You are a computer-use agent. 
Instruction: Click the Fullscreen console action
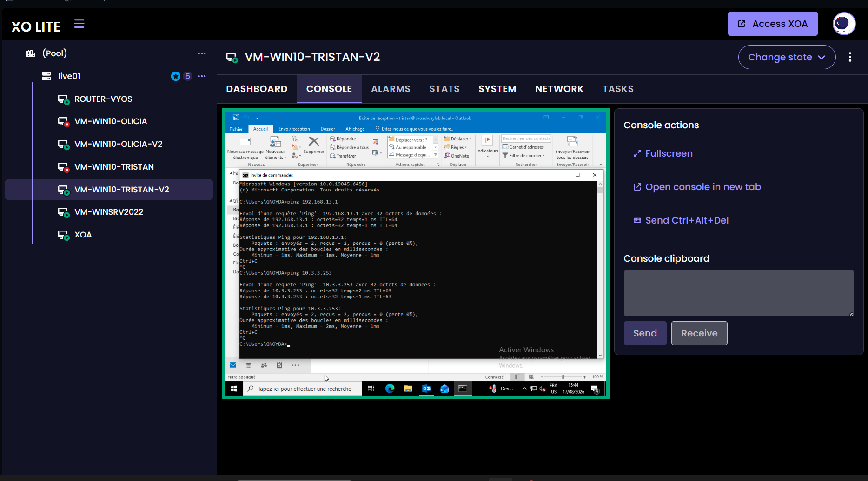[x=663, y=153]
